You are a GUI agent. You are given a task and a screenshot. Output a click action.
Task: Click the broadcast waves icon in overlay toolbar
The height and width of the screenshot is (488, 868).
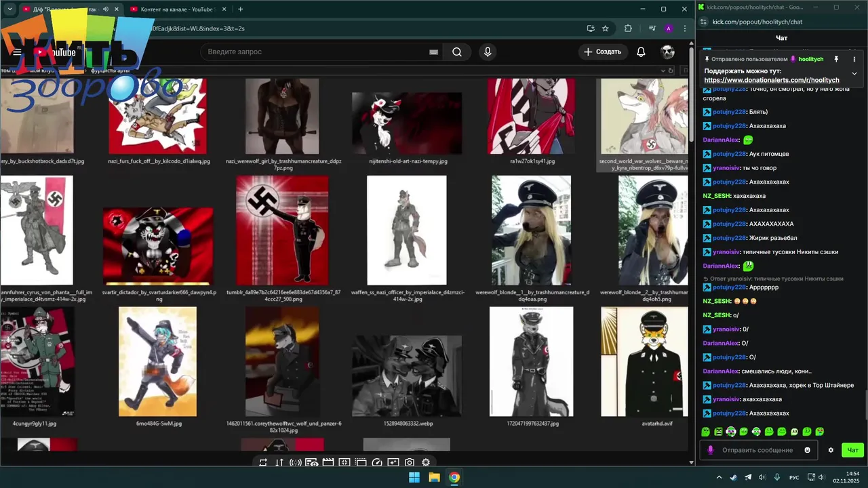tap(296, 462)
